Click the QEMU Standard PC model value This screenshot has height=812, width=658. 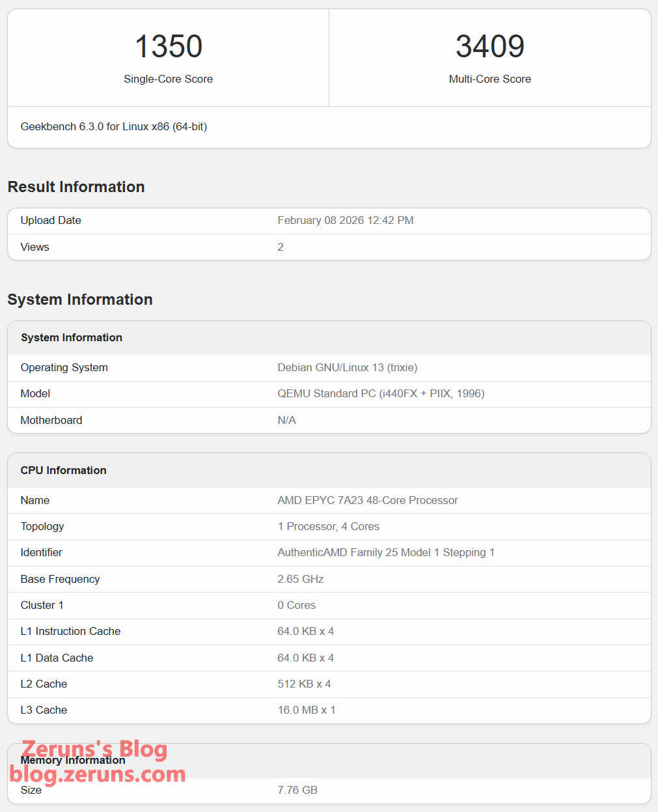click(x=381, y=393)
